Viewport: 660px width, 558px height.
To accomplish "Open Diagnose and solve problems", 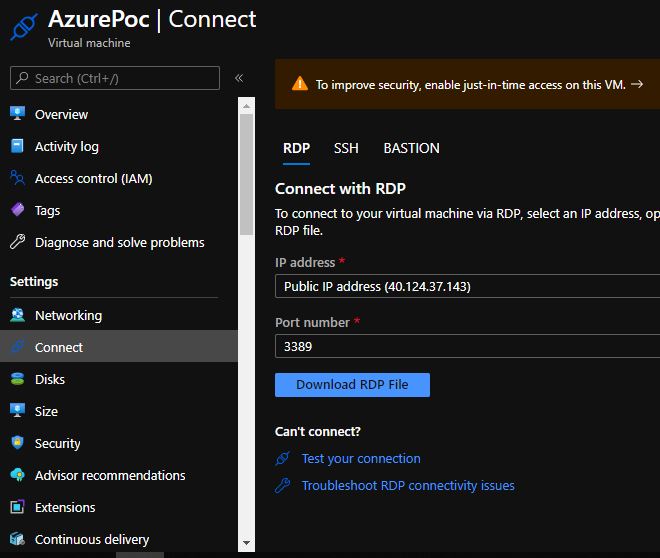I will [x=119, y=242].
